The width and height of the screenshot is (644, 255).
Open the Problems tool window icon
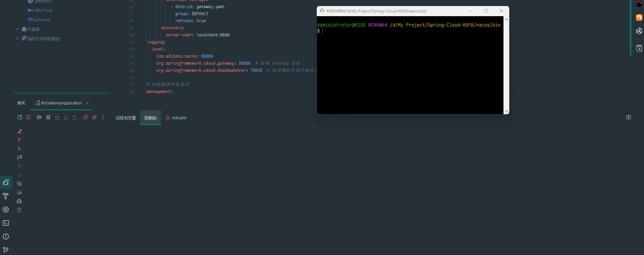click(6, 236)
